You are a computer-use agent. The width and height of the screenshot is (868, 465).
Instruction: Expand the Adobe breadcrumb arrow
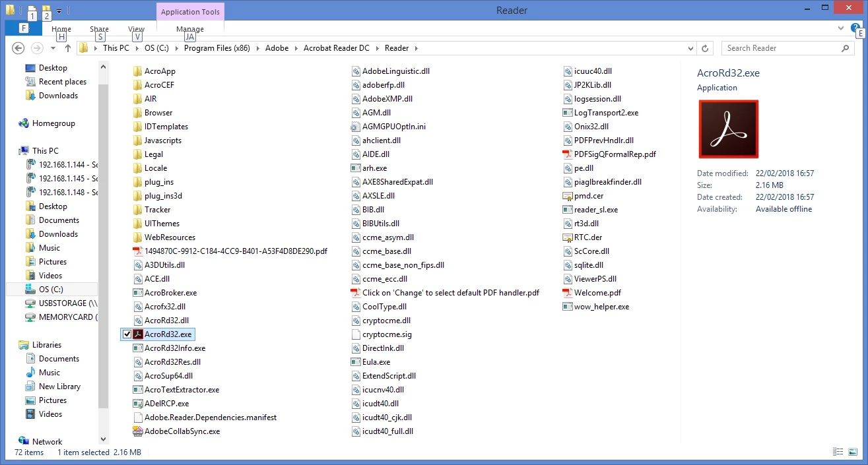pos(296,48)
